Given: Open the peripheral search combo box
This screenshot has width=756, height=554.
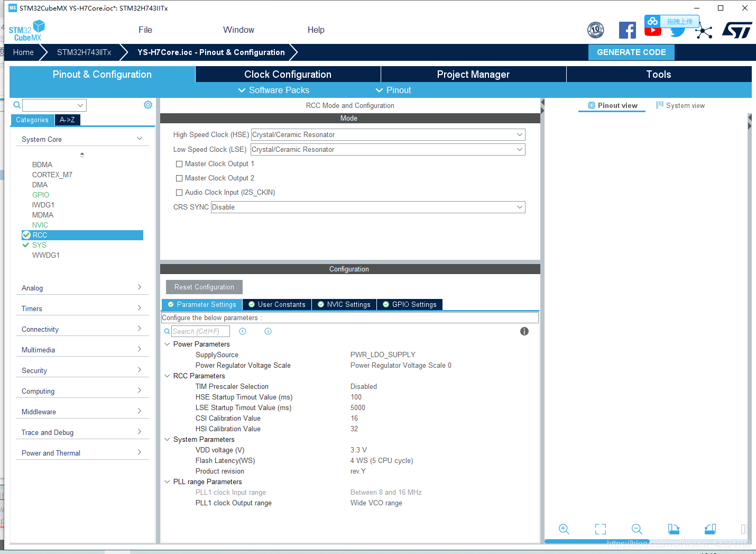Looking at the screenshot, I should click(54, 105).
